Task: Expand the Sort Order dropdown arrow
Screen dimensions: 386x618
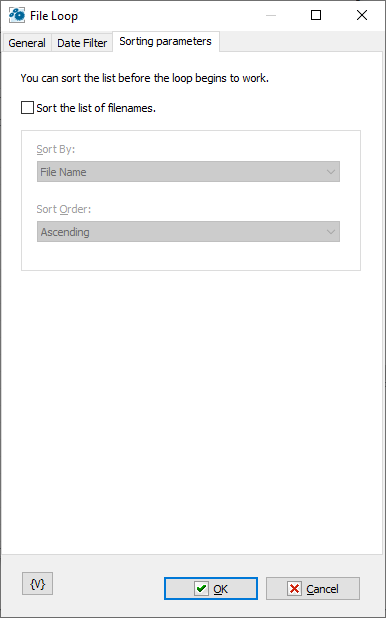Action: [x=330, y=232]
